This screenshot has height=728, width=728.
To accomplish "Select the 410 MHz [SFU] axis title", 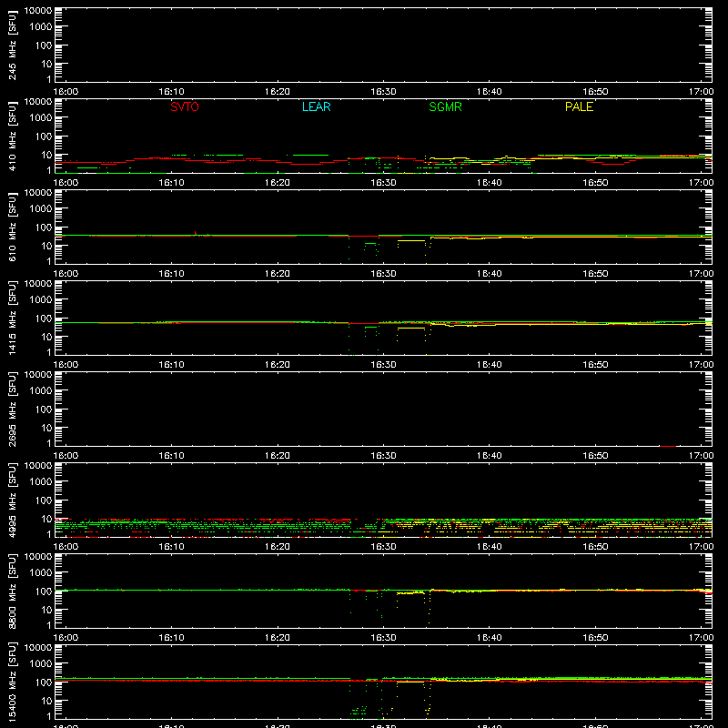I will [12, 136].
